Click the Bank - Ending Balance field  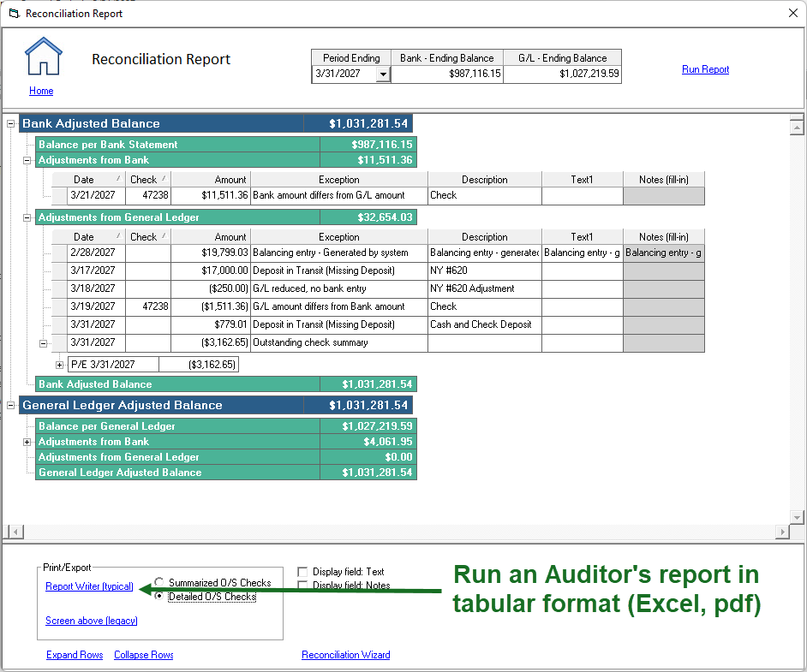click(447, 74)
